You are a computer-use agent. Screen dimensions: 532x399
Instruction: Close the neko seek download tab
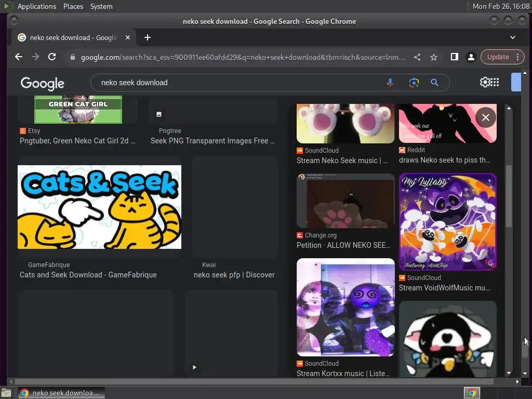pos(128,37)
